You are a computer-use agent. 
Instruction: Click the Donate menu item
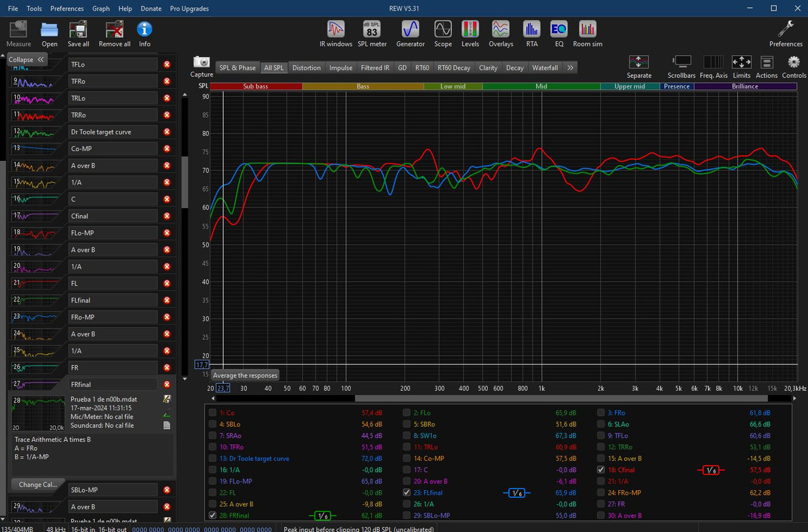coord(151,9)
